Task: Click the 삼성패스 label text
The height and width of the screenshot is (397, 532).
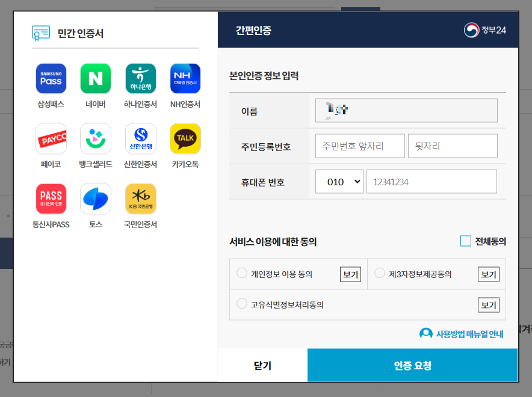Action: tap(51, 104)
